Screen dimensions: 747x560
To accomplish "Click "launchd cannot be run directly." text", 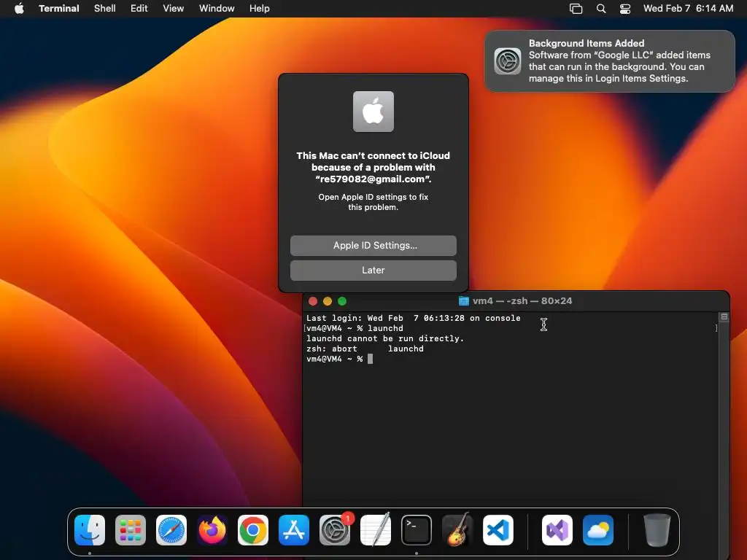I will (385, 338).
